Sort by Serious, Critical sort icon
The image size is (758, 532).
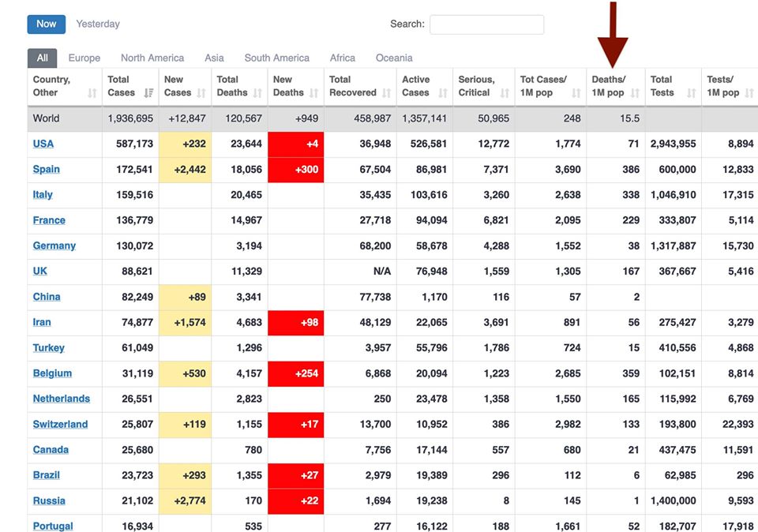pos(505,93)
